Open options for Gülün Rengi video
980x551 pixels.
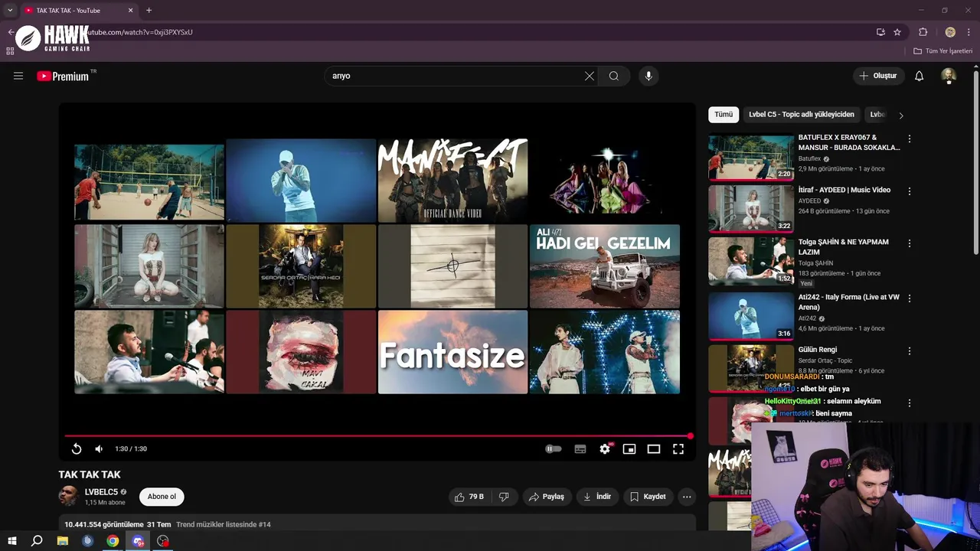coord(910,351)
